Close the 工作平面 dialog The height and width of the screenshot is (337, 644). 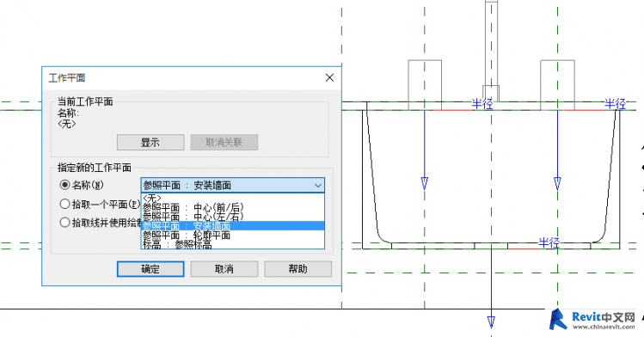pyautogui.click(x=329, y=77)
